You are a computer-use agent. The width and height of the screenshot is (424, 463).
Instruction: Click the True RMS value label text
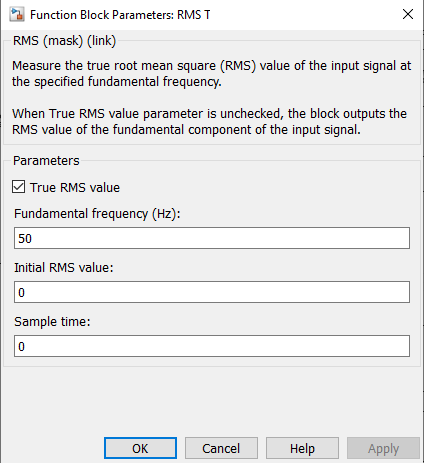75,187
